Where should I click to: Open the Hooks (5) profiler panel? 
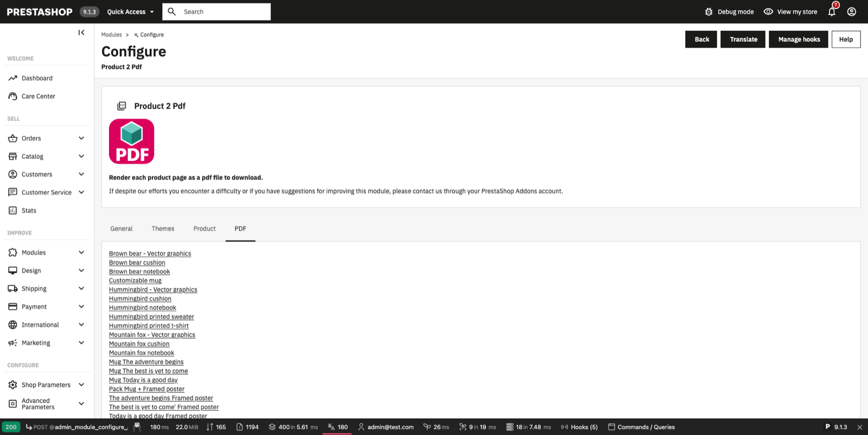(579, 427)
